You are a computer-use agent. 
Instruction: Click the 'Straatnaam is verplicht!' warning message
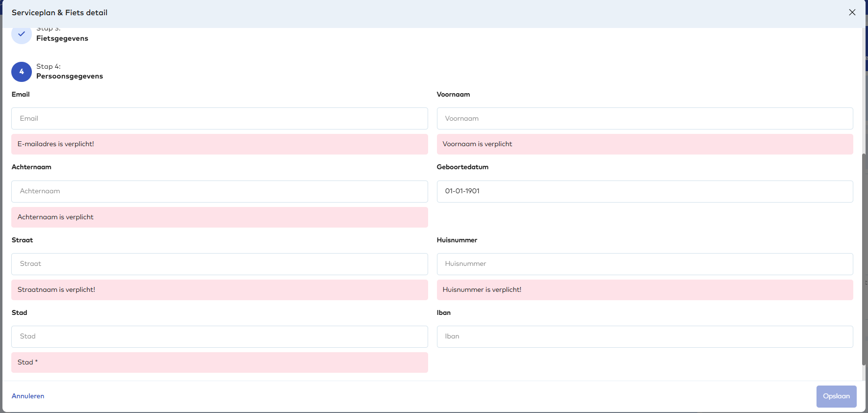coord(56,290)
